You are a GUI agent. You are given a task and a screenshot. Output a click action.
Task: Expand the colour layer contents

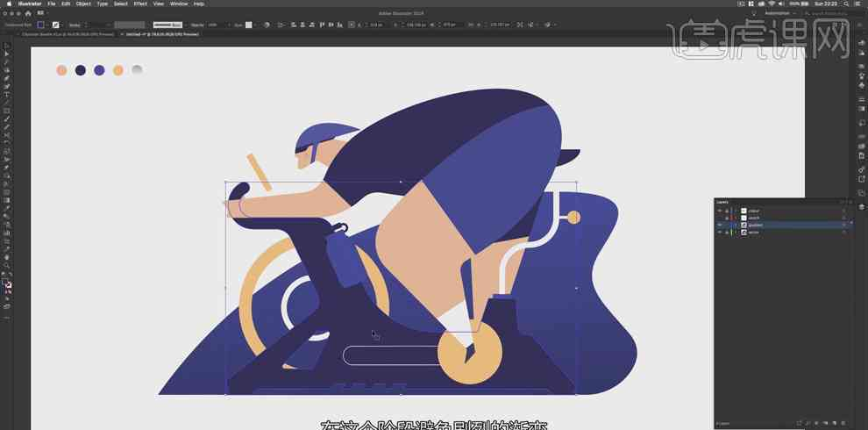click(736, 211)
